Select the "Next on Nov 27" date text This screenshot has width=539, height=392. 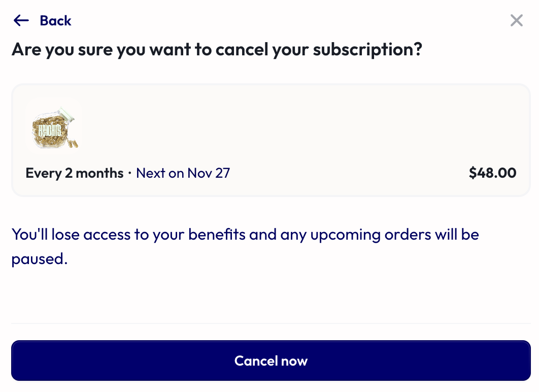183,173
